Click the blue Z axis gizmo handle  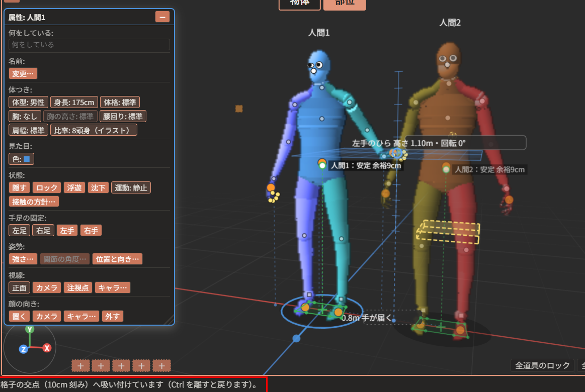[24, 349]
